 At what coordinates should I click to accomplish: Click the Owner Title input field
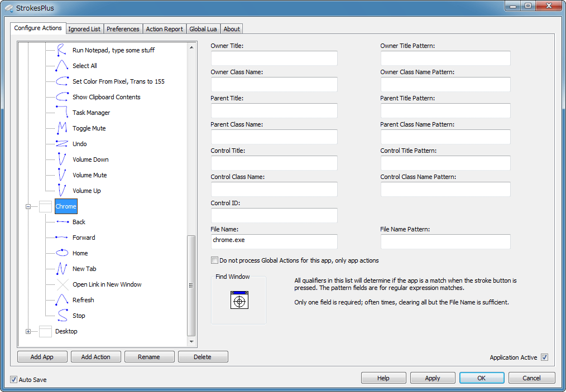click(x=274, y=58)
